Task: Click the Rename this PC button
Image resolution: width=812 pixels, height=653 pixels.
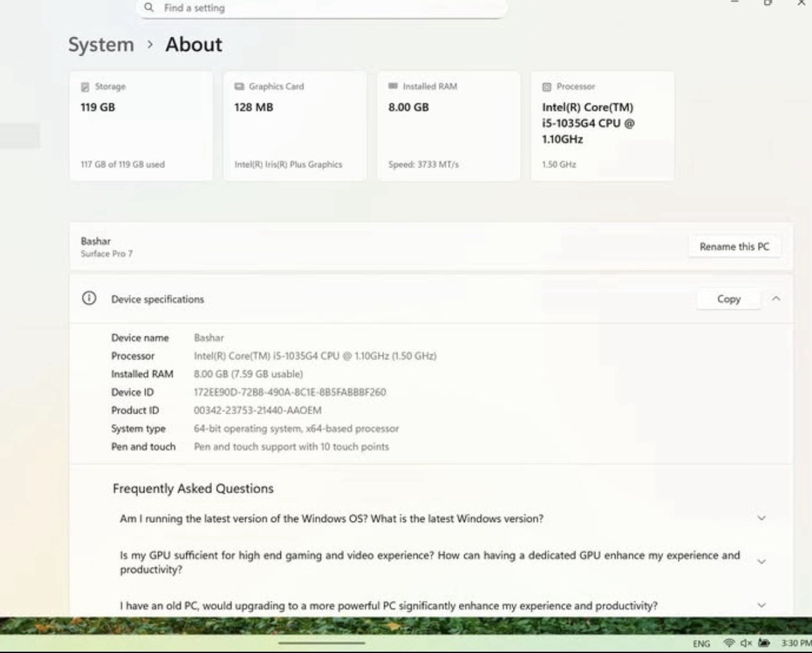Action: [735, 246]
